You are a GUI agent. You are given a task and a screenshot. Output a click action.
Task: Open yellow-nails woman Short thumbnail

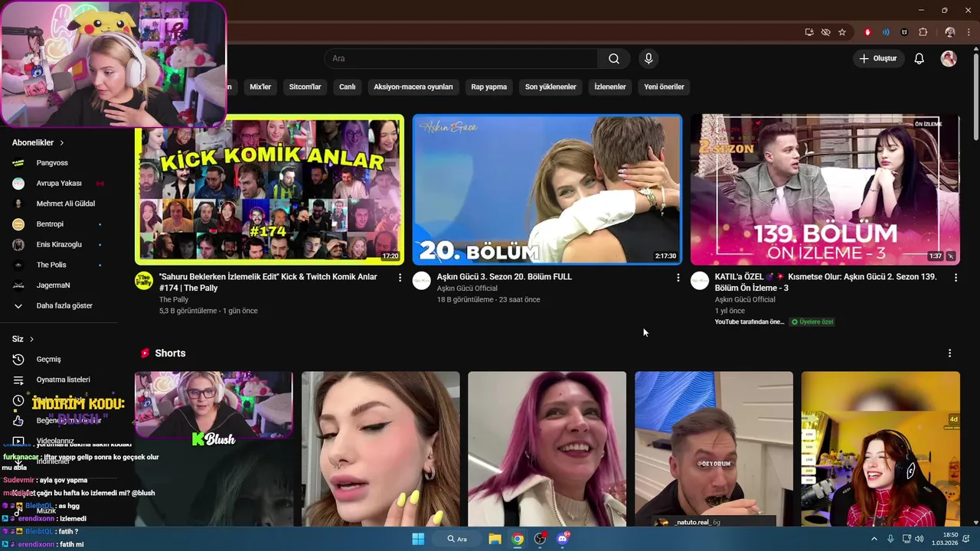click(381, 449)
